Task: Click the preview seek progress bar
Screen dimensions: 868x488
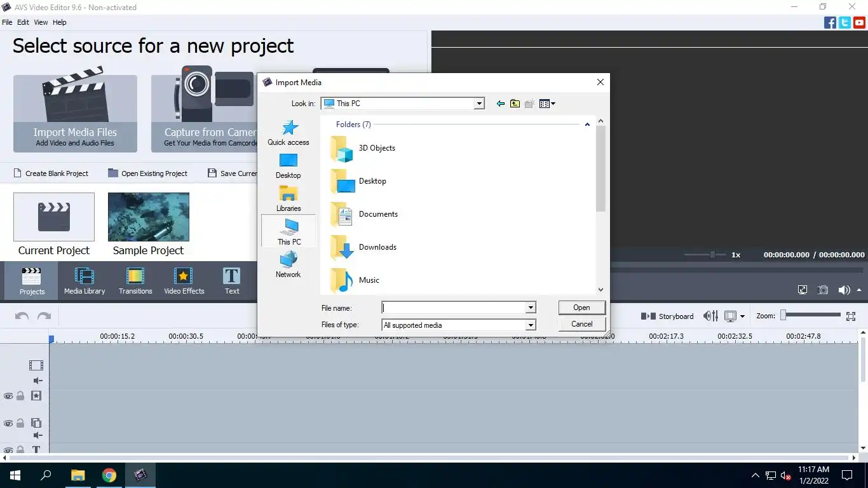Action: pos(738,270)
